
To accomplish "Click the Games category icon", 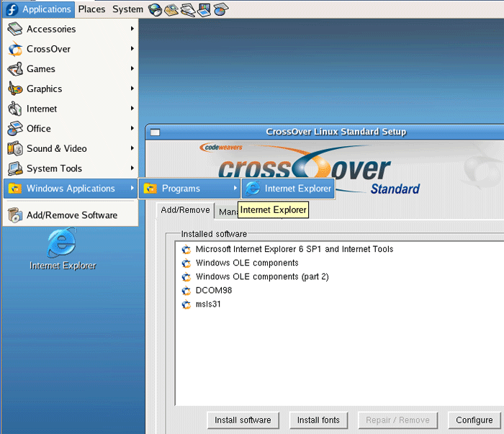I will [x=15, y=69].
